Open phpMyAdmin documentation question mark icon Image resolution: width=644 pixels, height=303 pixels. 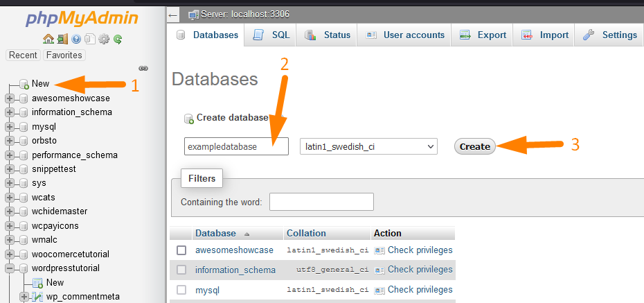point(76,40)
